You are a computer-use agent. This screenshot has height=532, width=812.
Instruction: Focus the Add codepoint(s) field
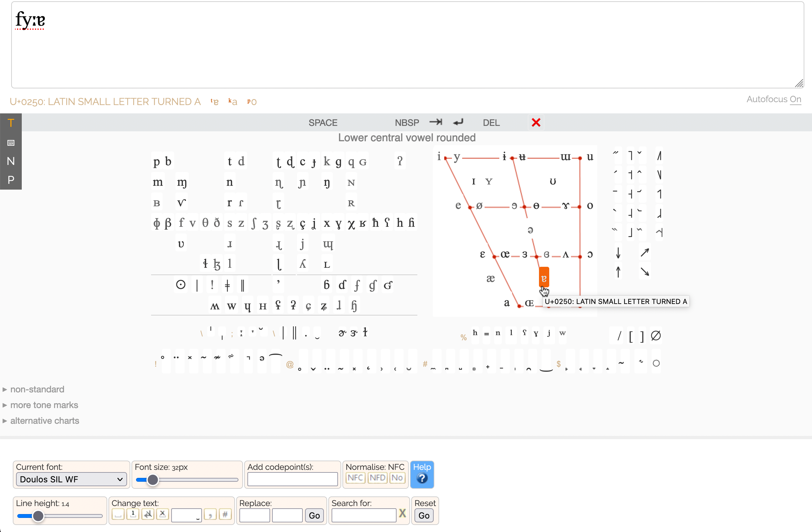pos(293,479)
